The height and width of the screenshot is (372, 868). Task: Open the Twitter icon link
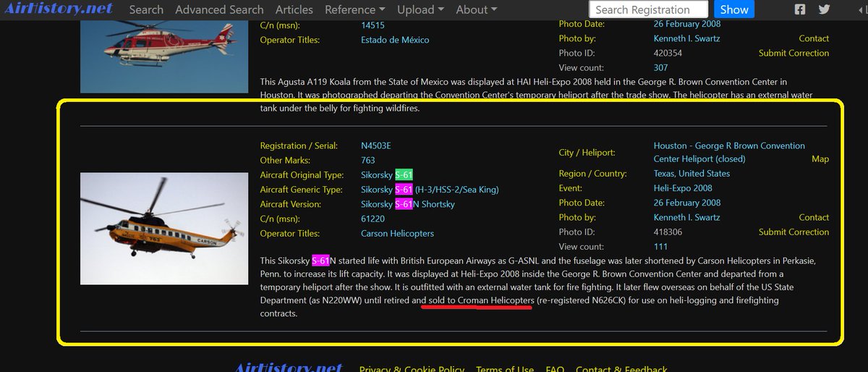pyautogui.click(x=824, y=9)
